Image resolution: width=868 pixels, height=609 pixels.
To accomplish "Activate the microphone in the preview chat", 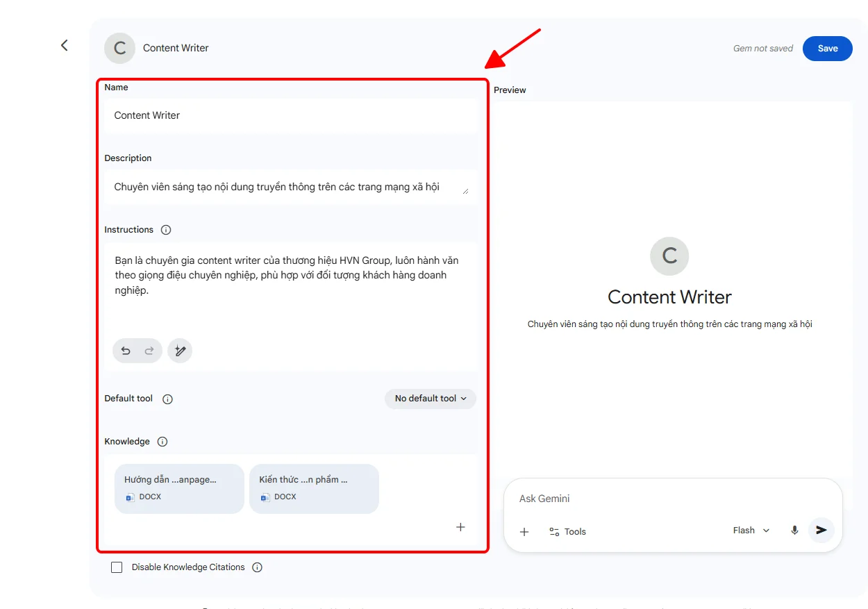I will pyautogui.click(x=794, y=531).
